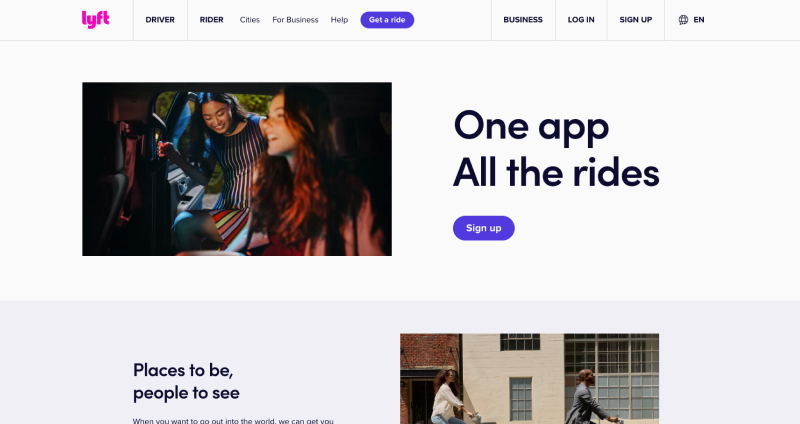Viewport: 800px width, 424px height.
Task: Click the paragraph beginning When you want
Action: [x=233, y=421]
